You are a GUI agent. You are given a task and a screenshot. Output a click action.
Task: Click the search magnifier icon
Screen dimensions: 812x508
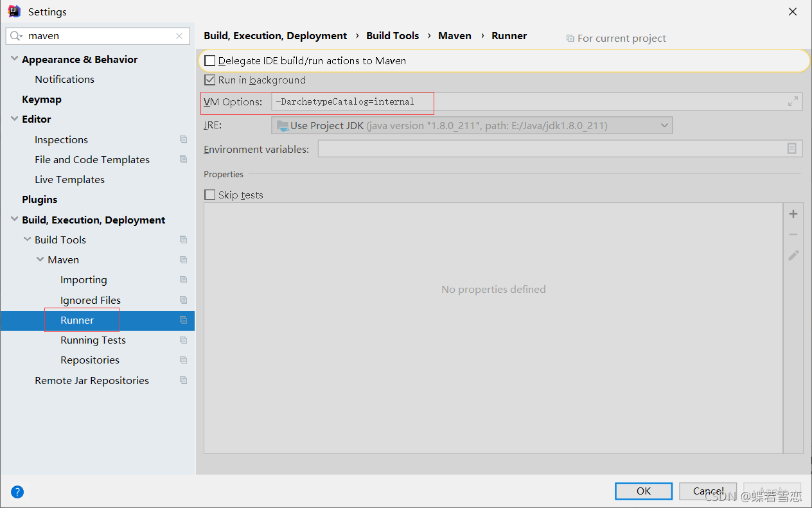point(15,36)
